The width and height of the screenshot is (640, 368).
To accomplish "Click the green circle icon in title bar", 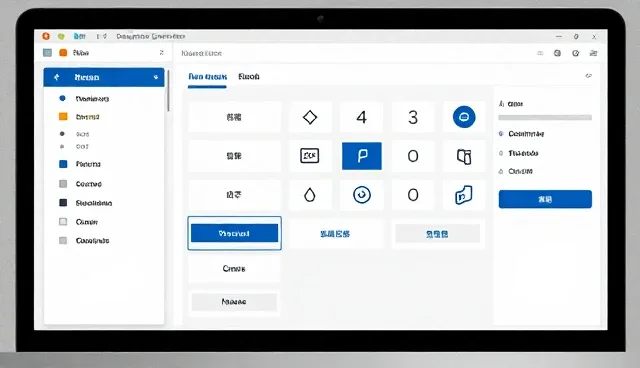I will tap(61, 36).
